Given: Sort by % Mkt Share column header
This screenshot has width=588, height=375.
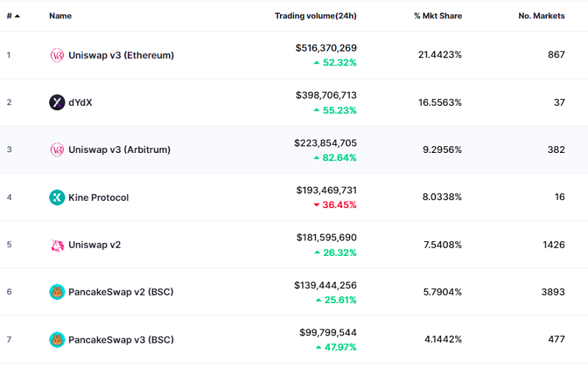Looking at the screenshot, I should (x=437, y=15).
